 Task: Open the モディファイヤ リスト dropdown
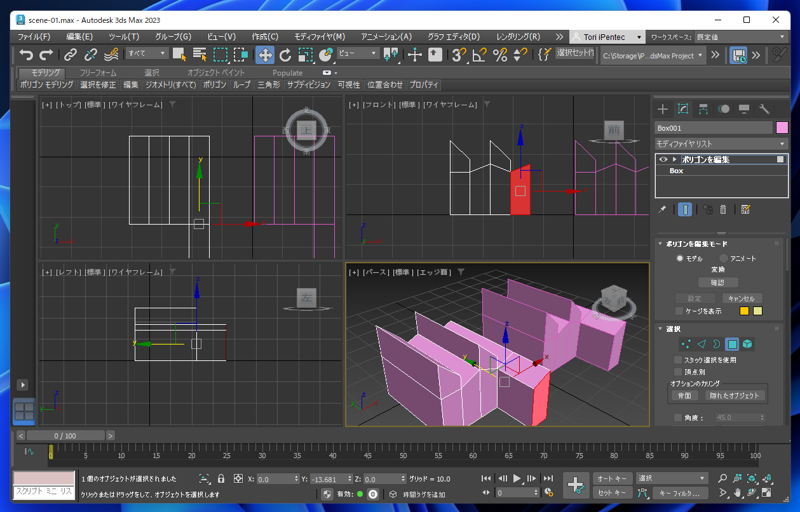[721, 144]
